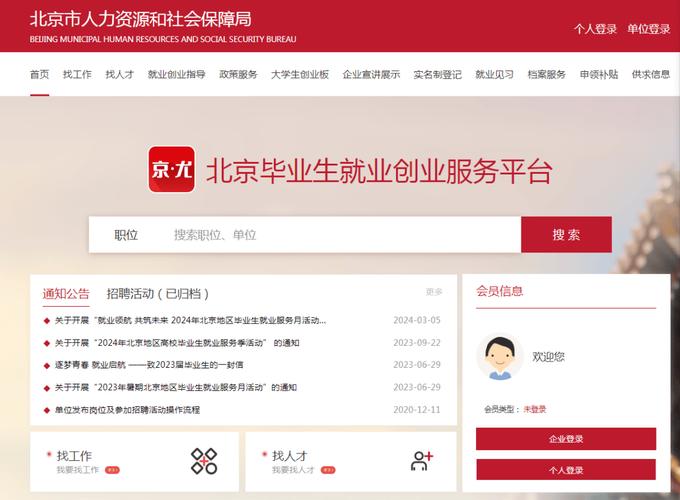This screenshot has height=500, width=680.
Task: Click the 2023-09-22 date text
Action: pos(417,343)
